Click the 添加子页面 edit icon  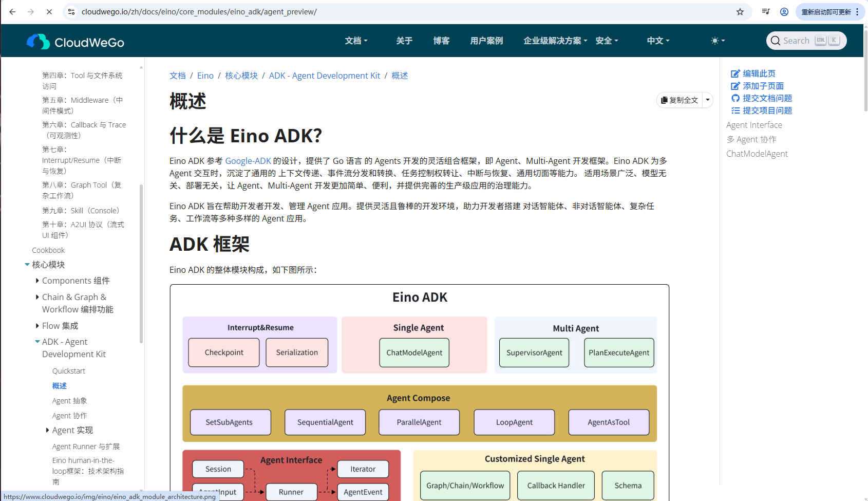[735, 86]
